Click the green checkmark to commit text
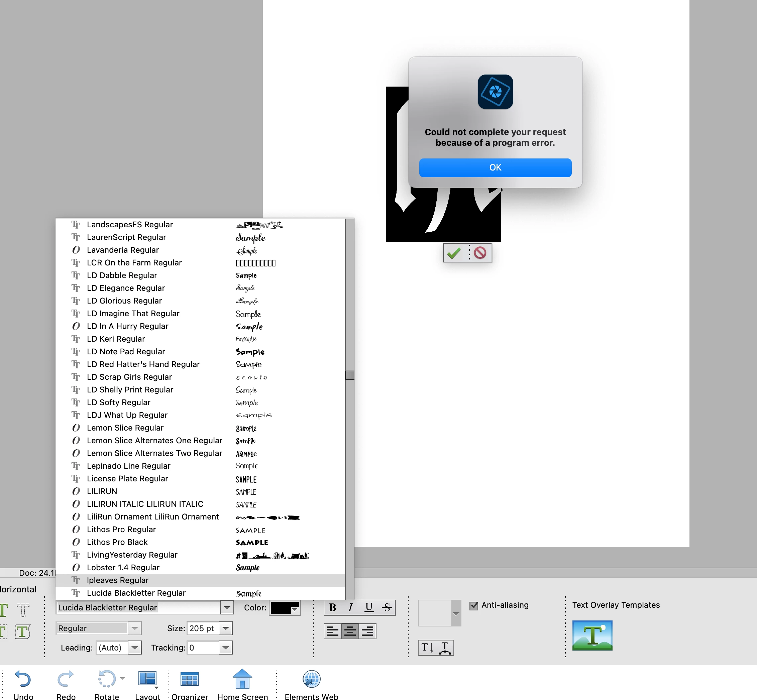The image size is (757, 700). [x=454, y=253]
